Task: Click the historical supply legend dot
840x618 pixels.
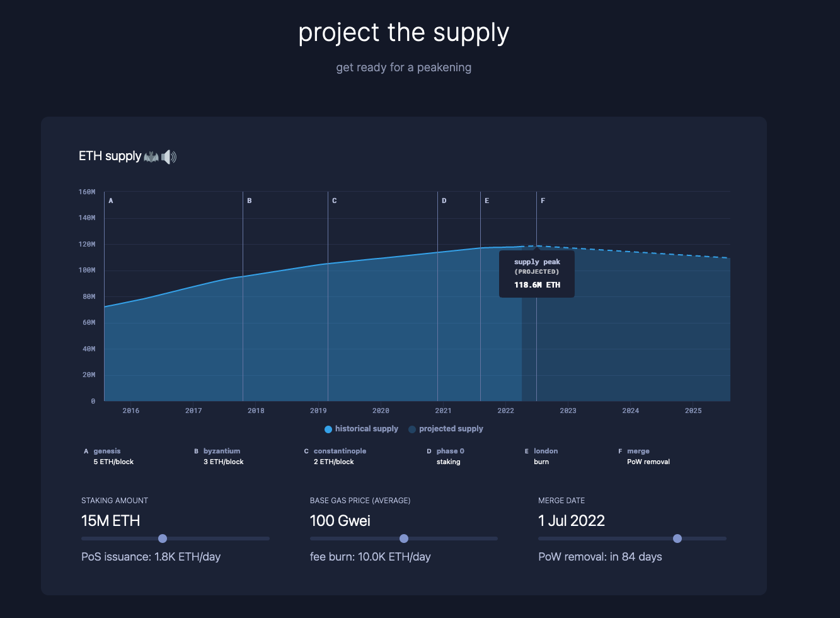Action: (328, 429)
